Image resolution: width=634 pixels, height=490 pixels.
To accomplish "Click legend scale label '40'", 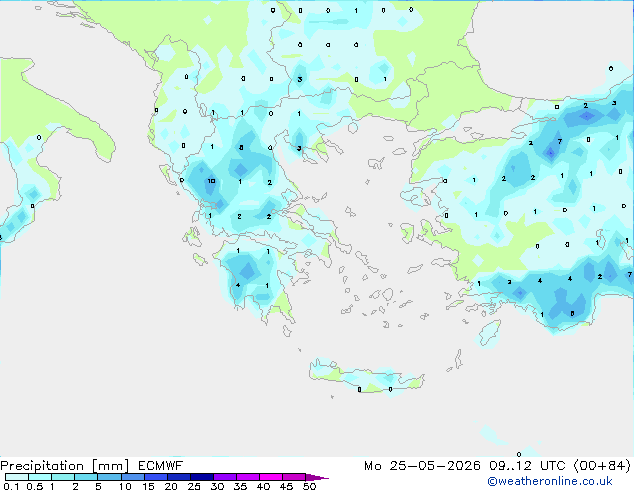I will click(x=264, y=486).
